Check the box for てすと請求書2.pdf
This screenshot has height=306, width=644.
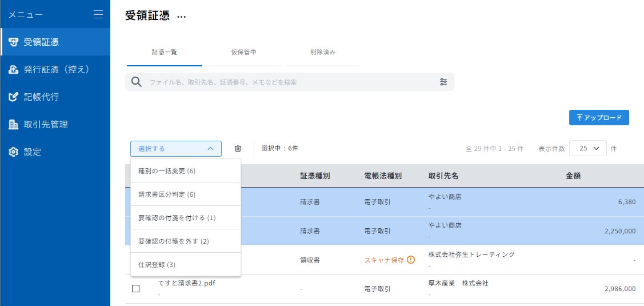click(x=135, y=289)
